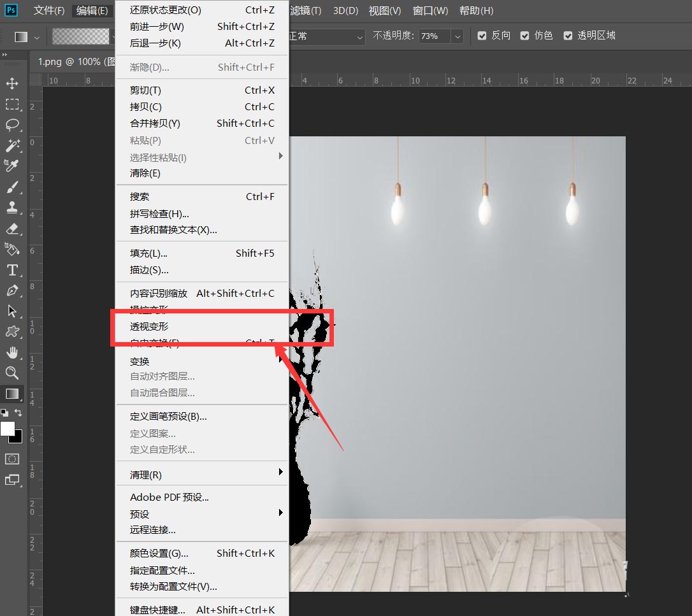This screenshot has width=692, height=616.
Task: Open the 不透明度 slider dropdown arrow
Action: click(x=457, y=36)
